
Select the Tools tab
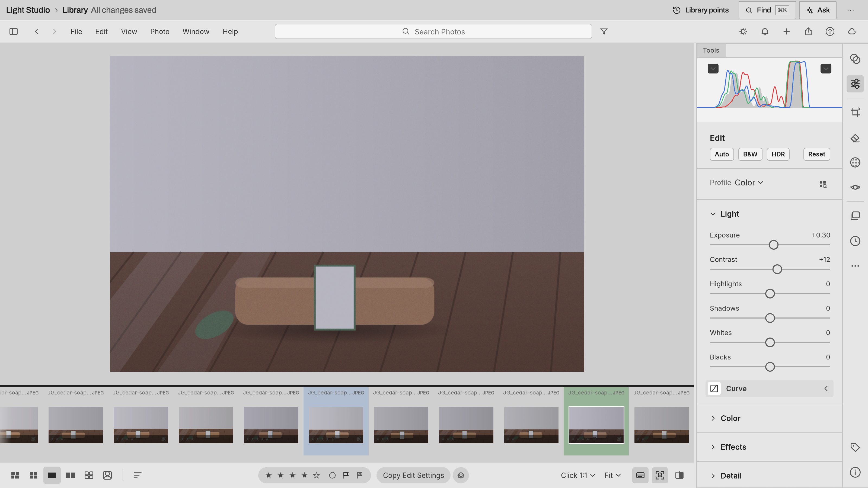711,50
